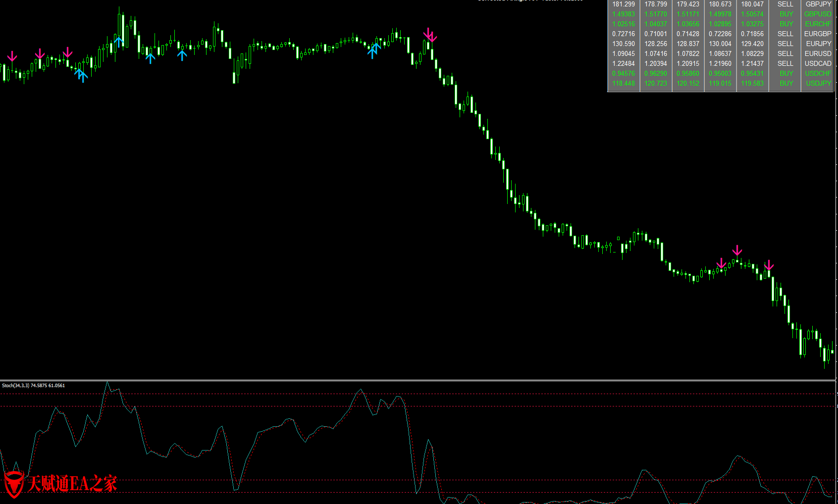Click the 1.03275 value in EURCHF row
Image resolution: width=838 pixels, height=504 pixels.
tap(752, 24)
